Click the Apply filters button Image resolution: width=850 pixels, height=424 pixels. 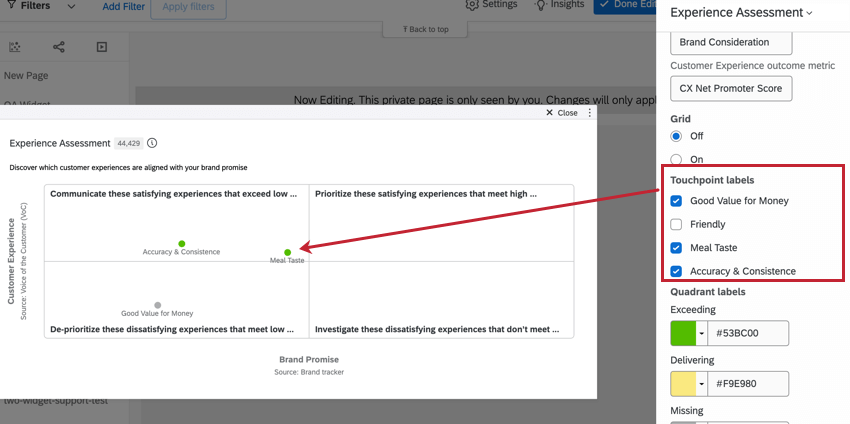pos(188,8)
